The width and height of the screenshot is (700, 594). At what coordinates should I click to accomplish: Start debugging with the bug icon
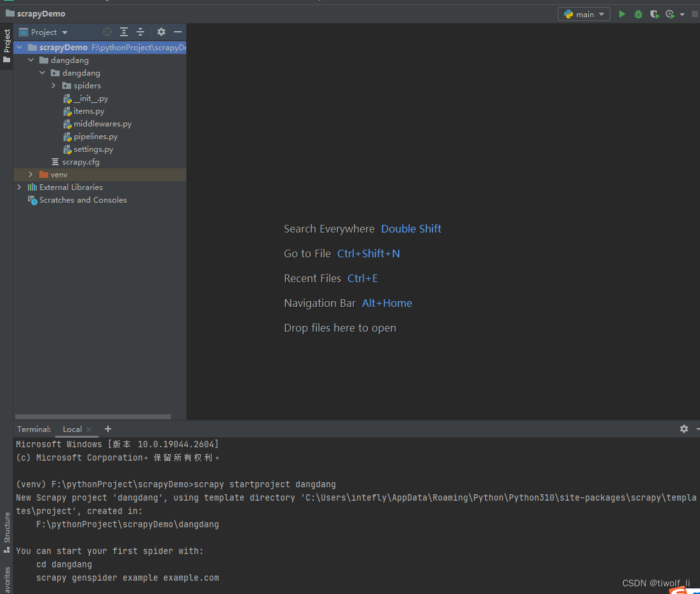(x=638, y=14)
